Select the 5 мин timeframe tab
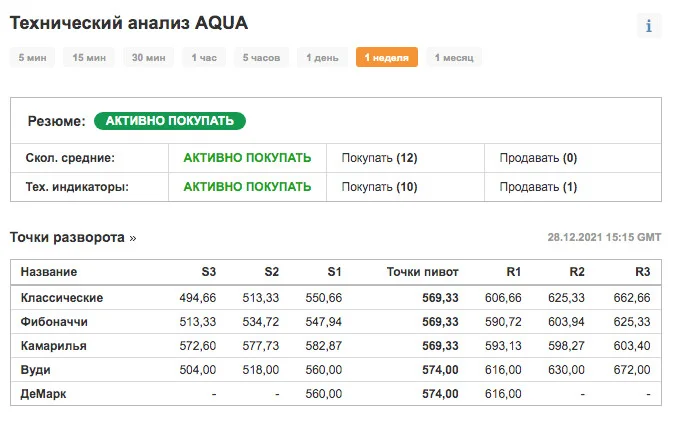This screenshot has height=427, width=673. coord(33,58)
